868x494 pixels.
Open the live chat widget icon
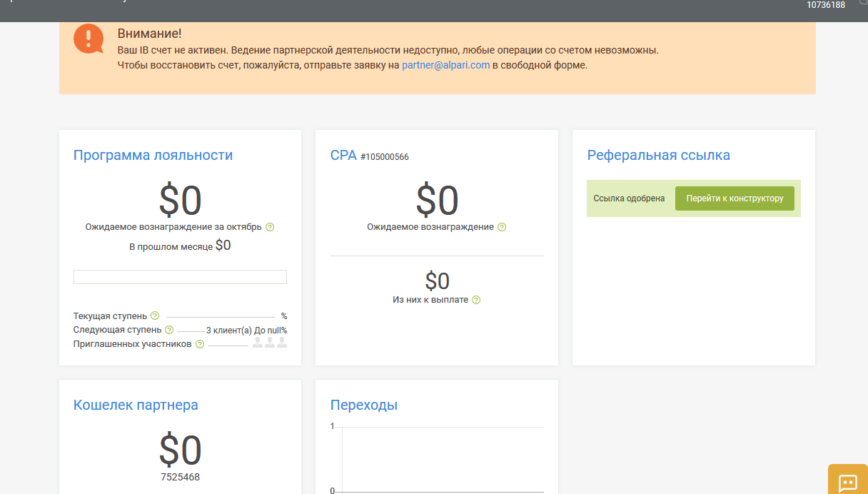click(x=847, y=483)
